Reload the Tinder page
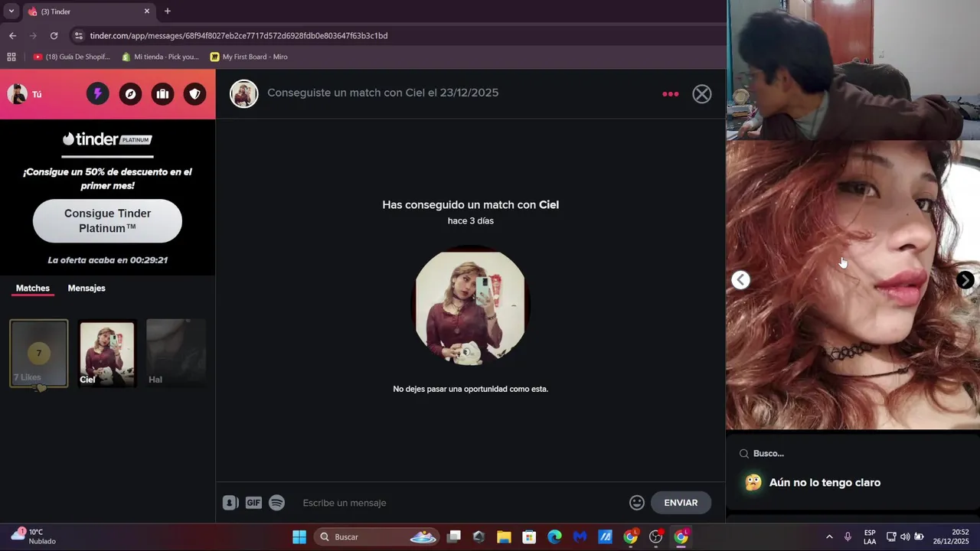Viewport: 980px width, 551px height. click(x=54, y=36)
